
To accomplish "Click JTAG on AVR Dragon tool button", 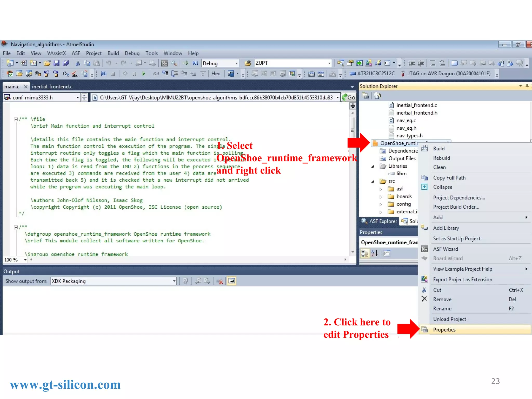I will pos(445,74).
